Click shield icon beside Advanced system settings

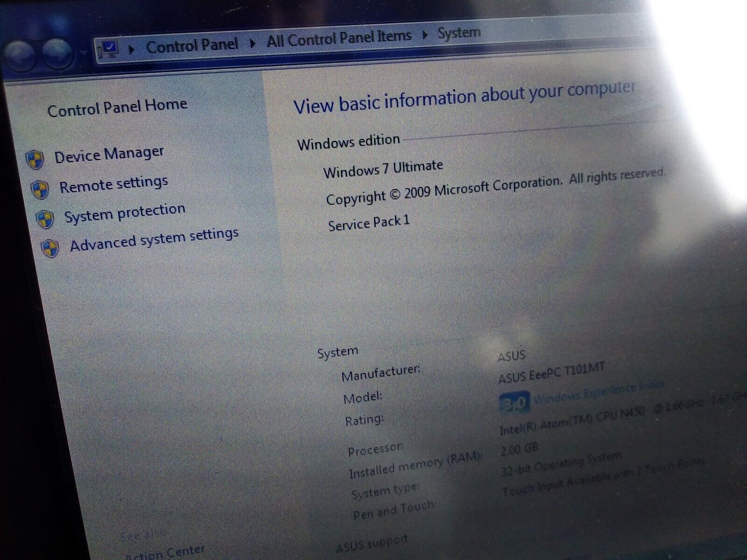pos(50,248)
